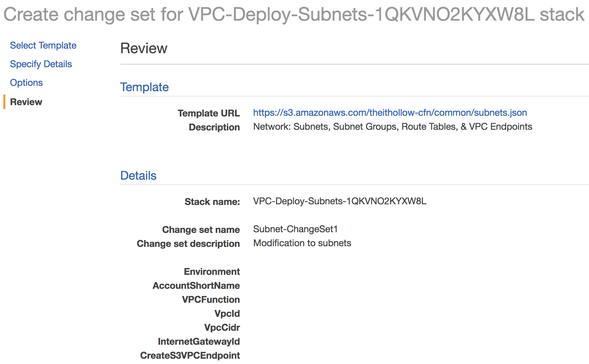Viewport: 589px width, 364px height.
Task: Click the Modification to subnets description text
Action: pyautogui.click(x=302, y=243)
